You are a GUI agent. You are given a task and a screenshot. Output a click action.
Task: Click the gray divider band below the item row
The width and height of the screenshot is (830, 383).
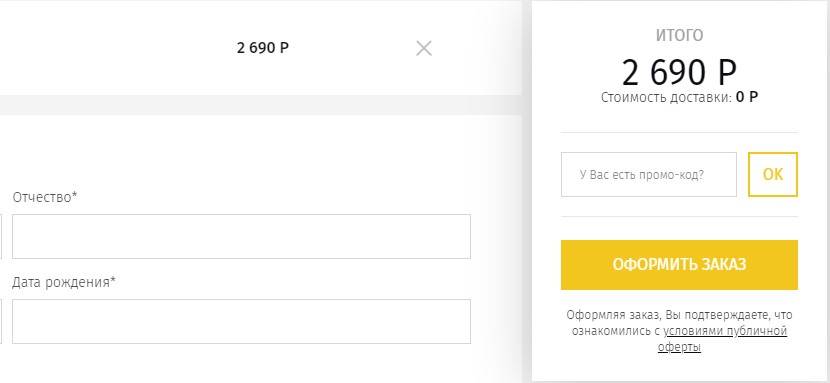click(260, 105)
